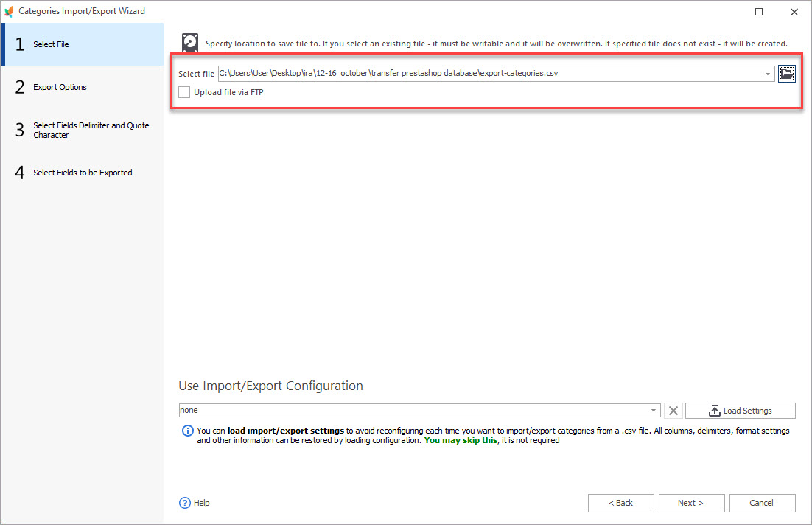Click the Back button
The height and width of the screenshot is (525, 812).
[621, 503]
